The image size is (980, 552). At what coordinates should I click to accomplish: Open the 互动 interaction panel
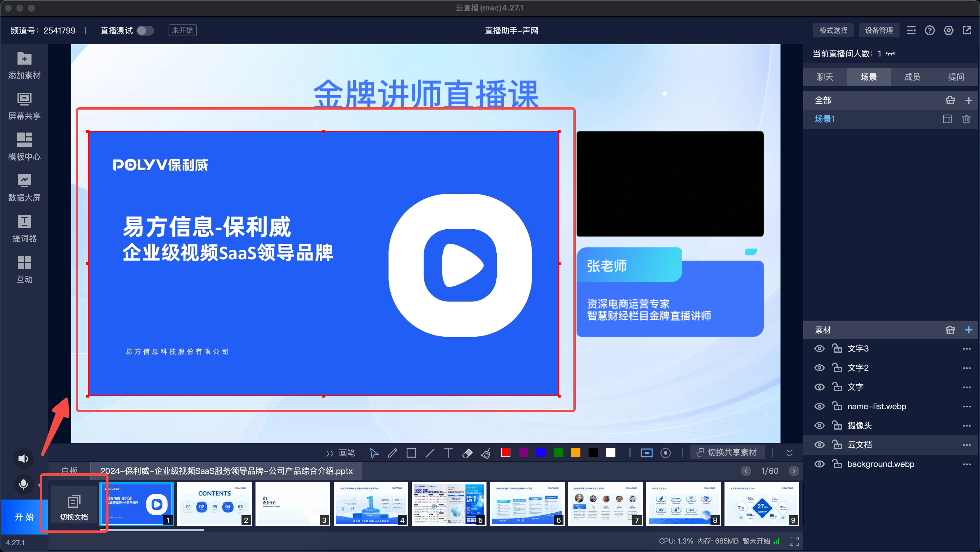(24, 269)
